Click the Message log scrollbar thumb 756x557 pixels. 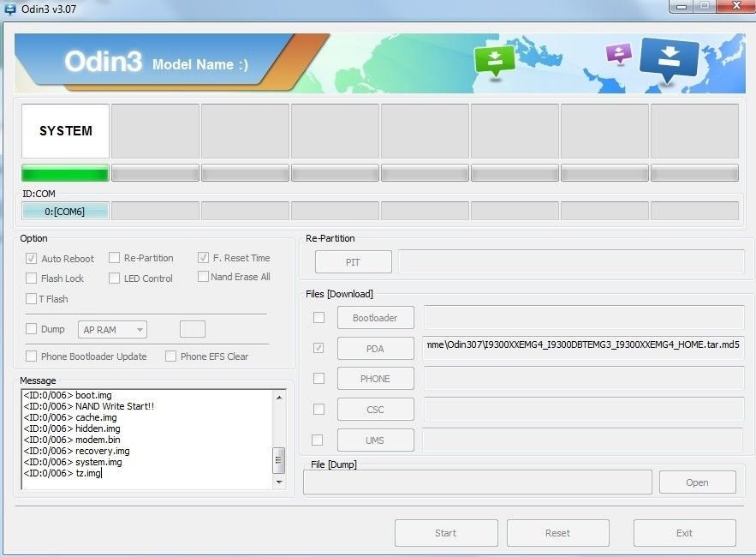click(278, 460)
